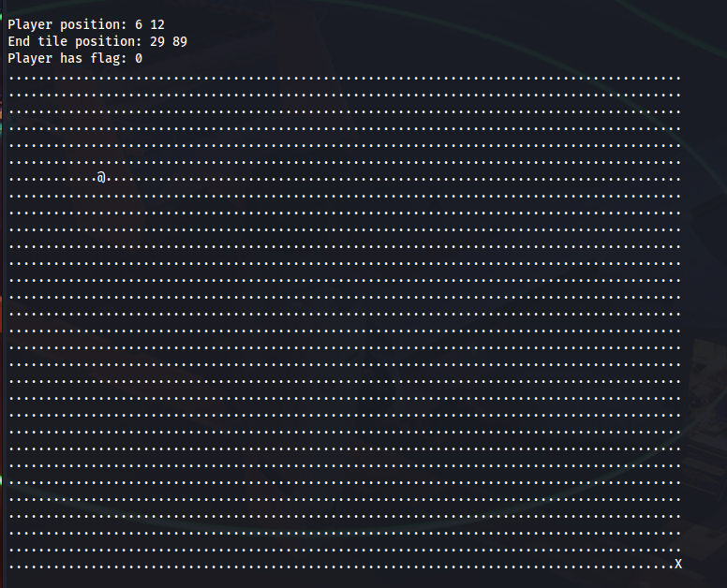Click the 'Player has flag:' label text
This screenshot has height=588, width=727.
67,58
